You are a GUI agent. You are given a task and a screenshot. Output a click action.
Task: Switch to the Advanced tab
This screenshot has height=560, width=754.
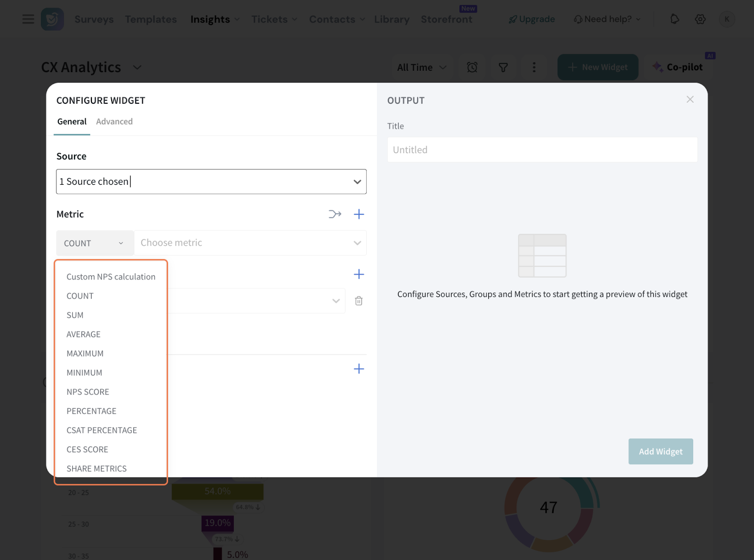click(x=114, y=122)
